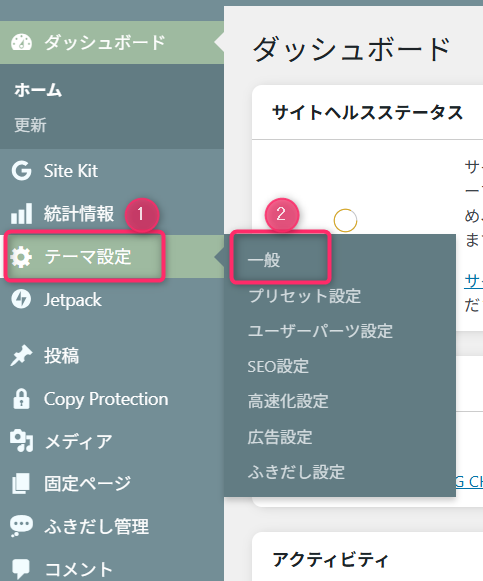Open the メディア menu label
The height and width of the screenshot is (581, 483).
[79, 442]
